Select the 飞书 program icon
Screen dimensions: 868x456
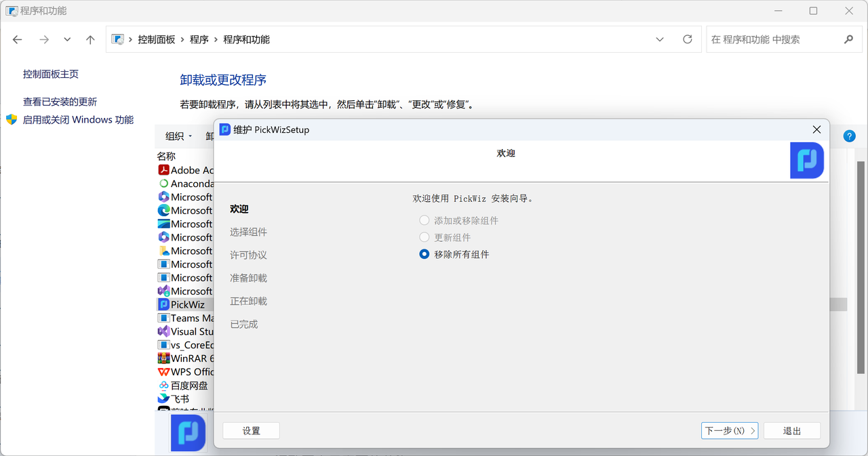tap(163, 399)
